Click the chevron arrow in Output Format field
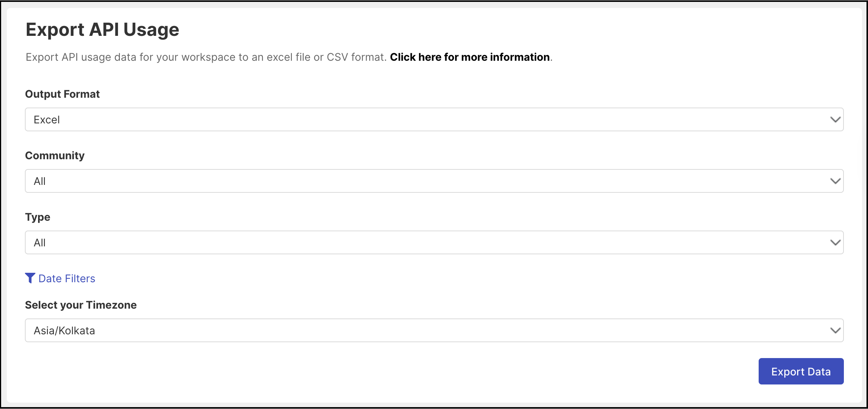 (x=835, y=120)
